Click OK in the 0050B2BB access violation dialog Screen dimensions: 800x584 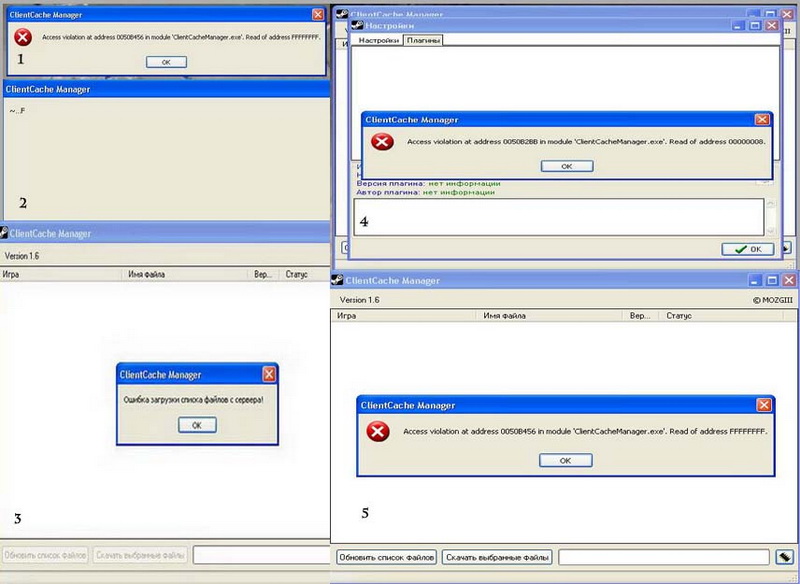(x=566, y=166)
